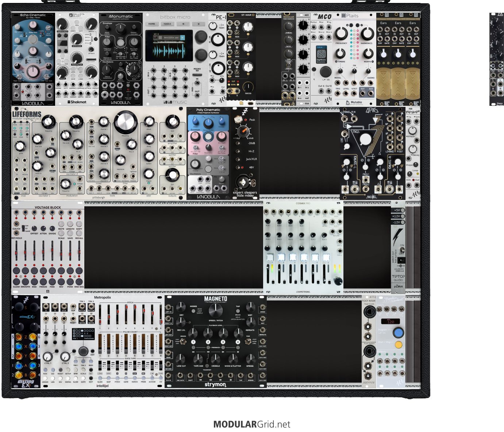The width and height of the screenshot is (504, 432).
Task: Select the Pip Slope module
Action: pyautogui.click(x=413, y=153)
